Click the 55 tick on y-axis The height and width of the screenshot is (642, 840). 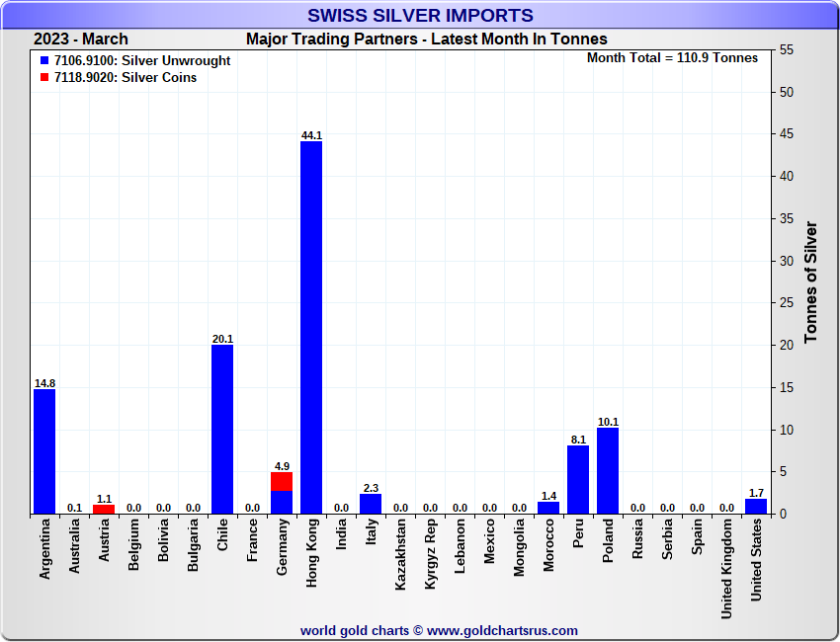coord(787,50)
